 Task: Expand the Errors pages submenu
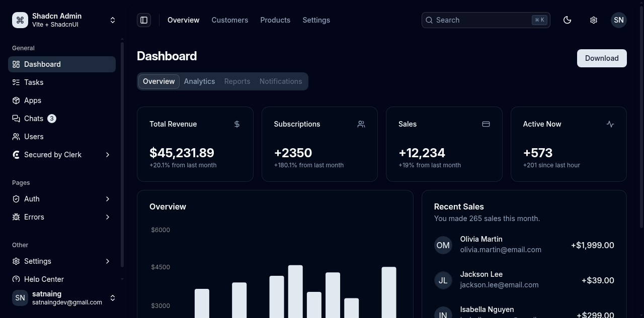(108, 217)
